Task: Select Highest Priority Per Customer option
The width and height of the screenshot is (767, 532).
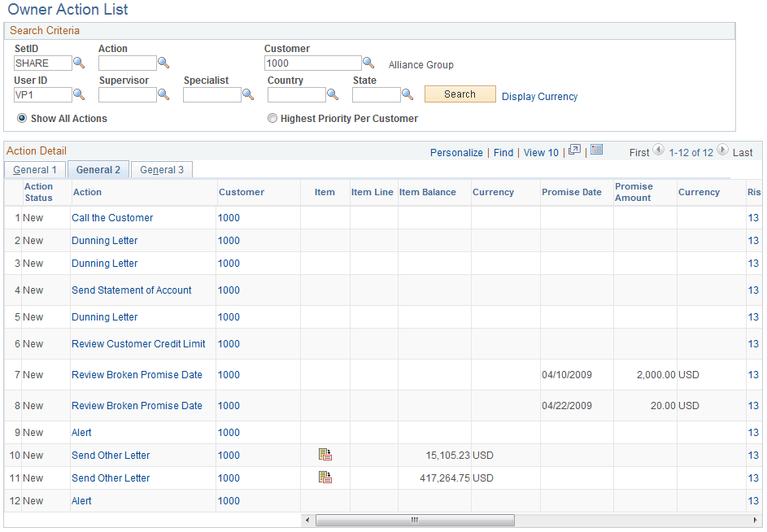Action: (x=272, y=117)
